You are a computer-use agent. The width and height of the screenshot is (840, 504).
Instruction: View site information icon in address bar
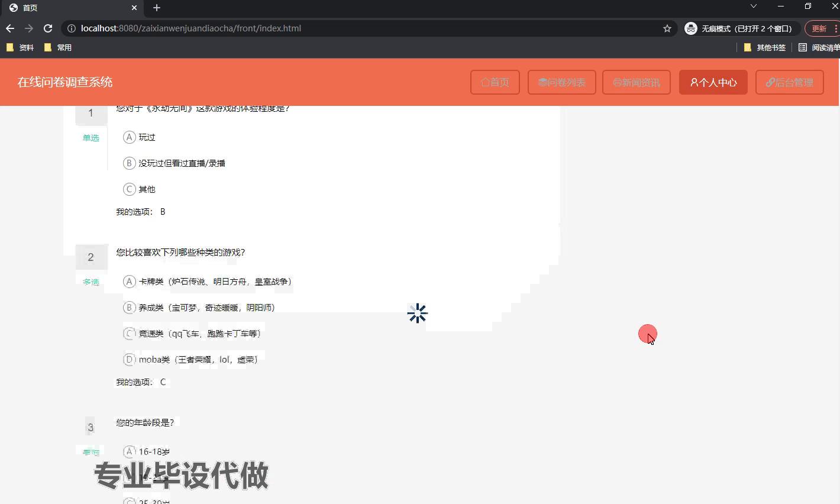71,28
